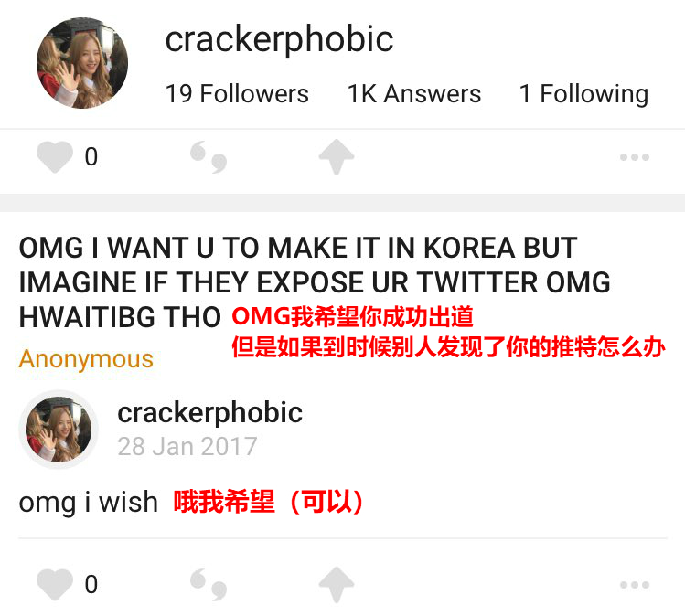Open the three-dot menu on top post

[x=635, y=157]
